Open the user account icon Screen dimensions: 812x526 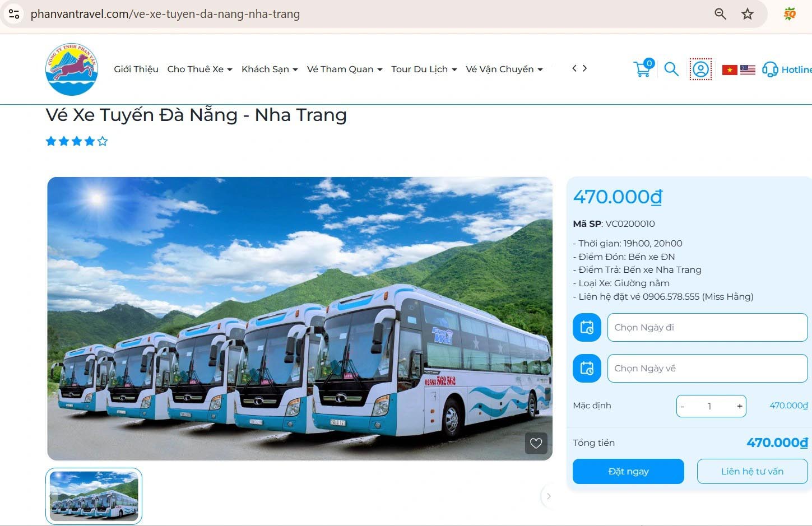point(700,69)
